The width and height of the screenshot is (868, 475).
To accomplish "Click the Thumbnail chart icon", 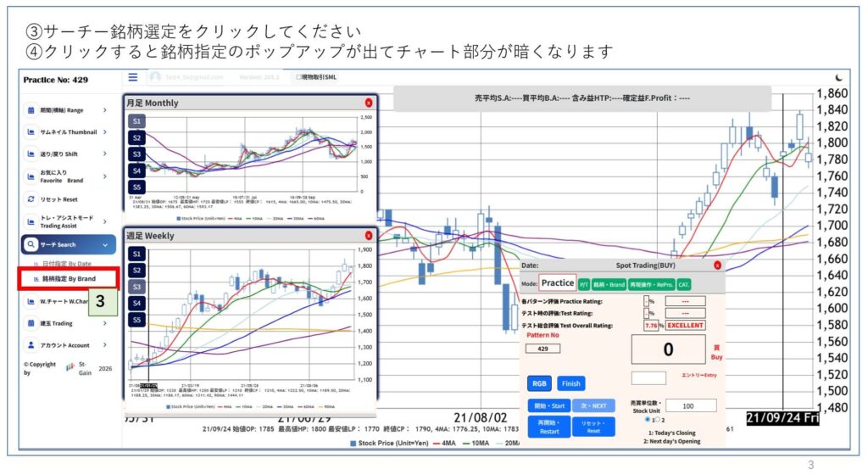I will click(31, 132).
